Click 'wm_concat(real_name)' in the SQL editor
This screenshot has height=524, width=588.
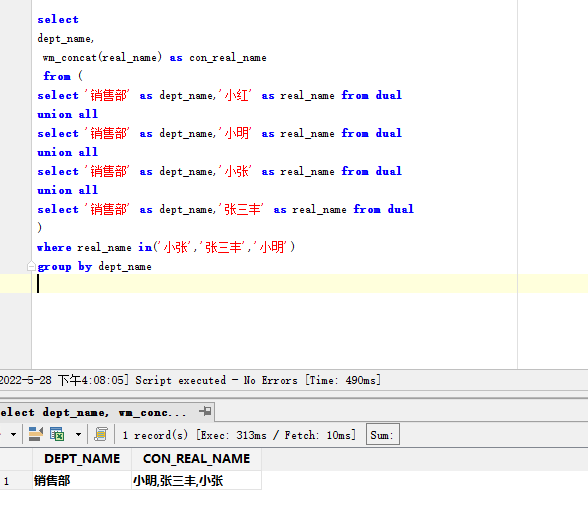(102, 57)
